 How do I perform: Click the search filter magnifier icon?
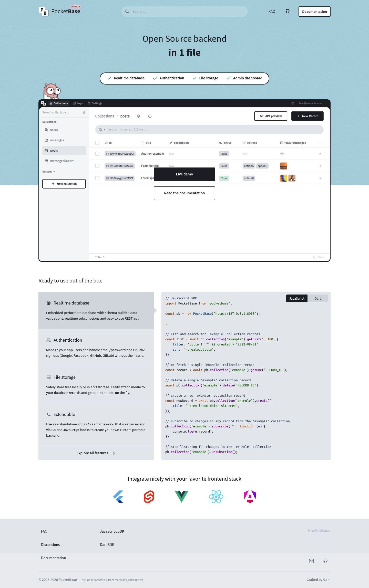coord(100,130)
